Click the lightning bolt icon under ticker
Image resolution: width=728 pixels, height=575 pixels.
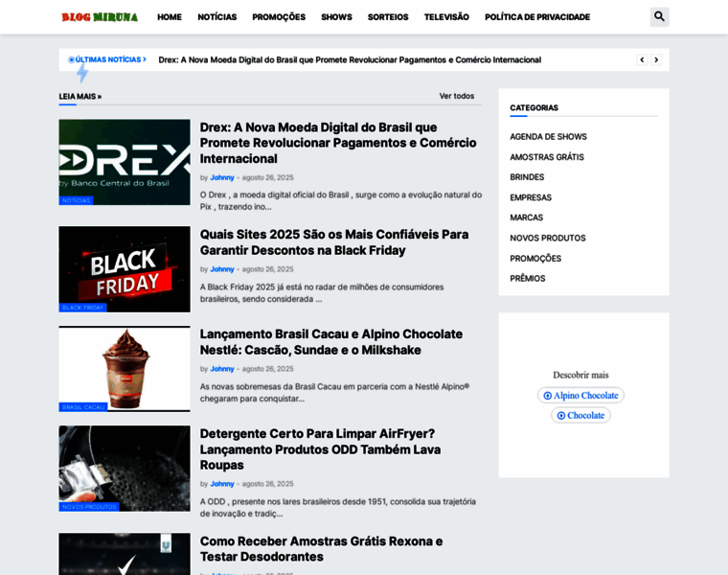(x=82, y=74)
